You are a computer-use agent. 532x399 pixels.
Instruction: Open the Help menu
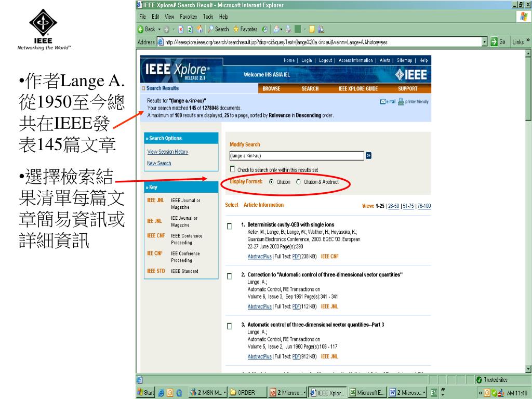tap(223, 17)
